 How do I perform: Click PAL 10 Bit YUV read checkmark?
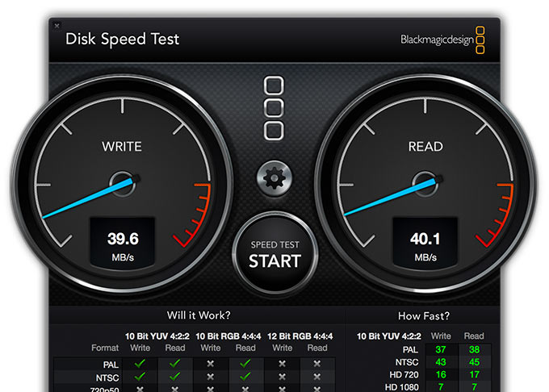[174, 364]
